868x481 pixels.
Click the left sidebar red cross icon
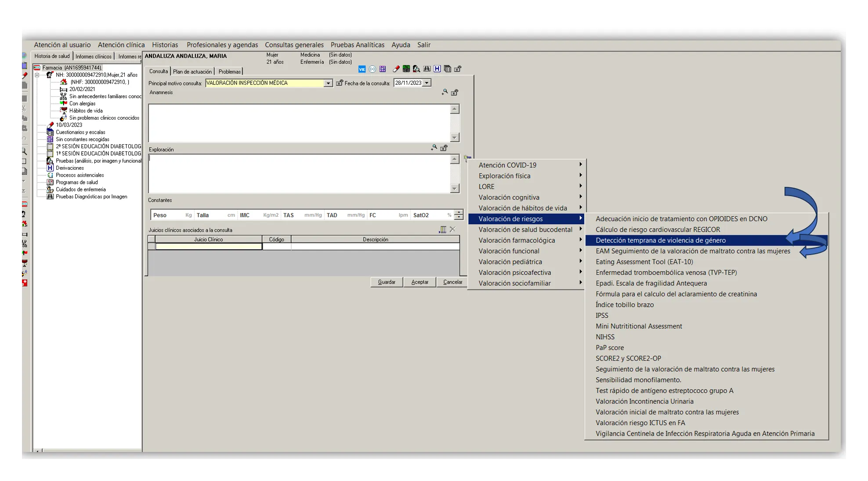(x=25, y=283)
